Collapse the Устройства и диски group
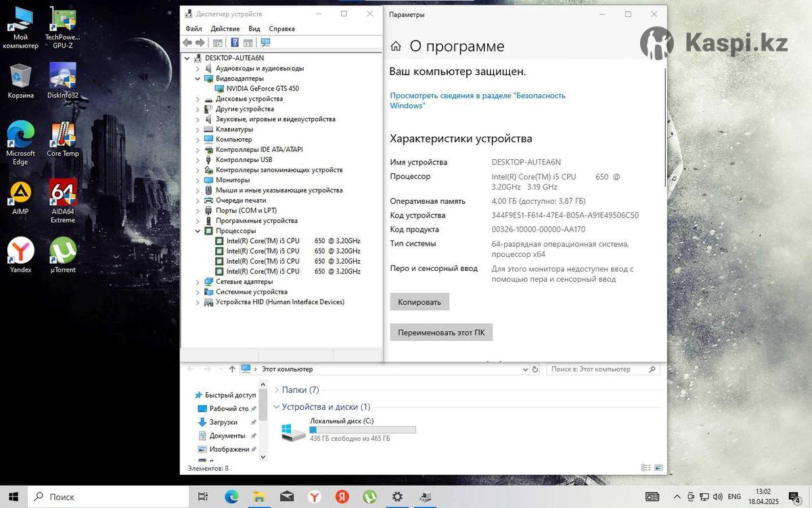 pos(277,407)
